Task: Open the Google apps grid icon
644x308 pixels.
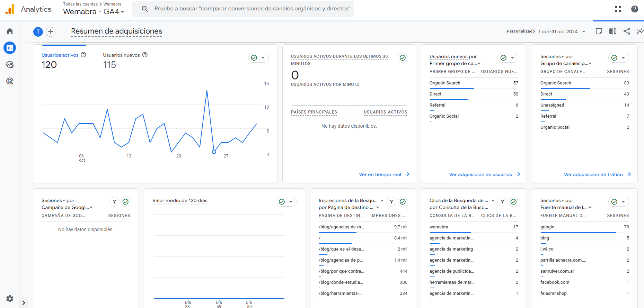Action: tap(618, 9)
